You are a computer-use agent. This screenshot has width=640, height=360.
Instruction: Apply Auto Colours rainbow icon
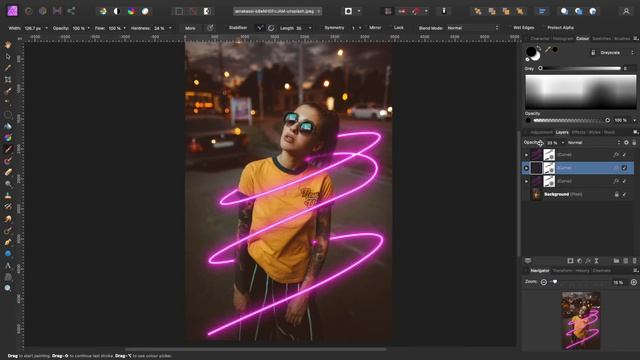click(x=131, y=11)
